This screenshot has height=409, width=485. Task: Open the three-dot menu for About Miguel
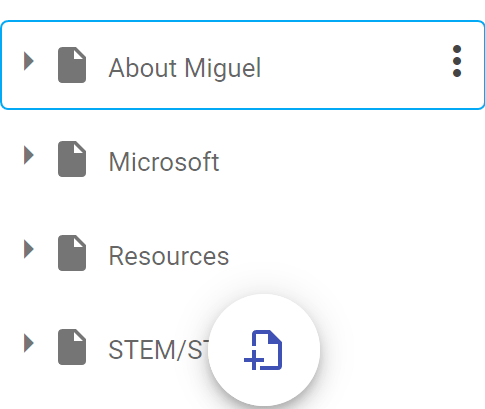click(x=457, y=61)
